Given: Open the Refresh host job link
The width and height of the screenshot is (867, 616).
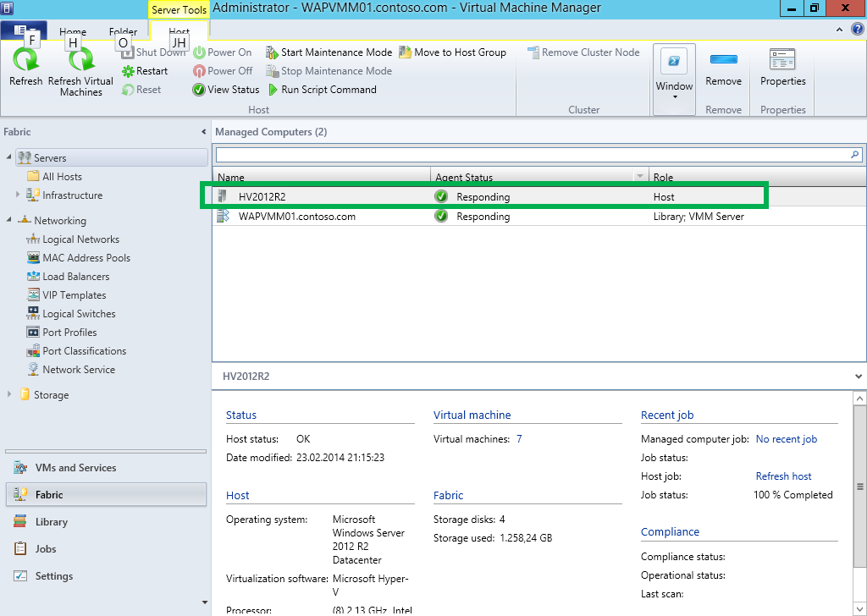Looking at the screenshot, I should point(783,476).
